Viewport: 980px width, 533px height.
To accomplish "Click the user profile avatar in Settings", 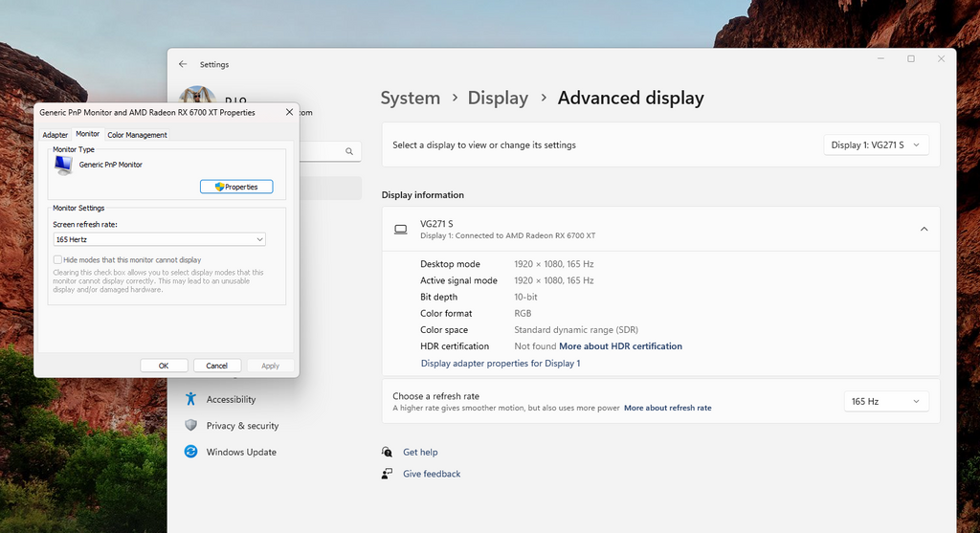I will (x=197, y=95).
